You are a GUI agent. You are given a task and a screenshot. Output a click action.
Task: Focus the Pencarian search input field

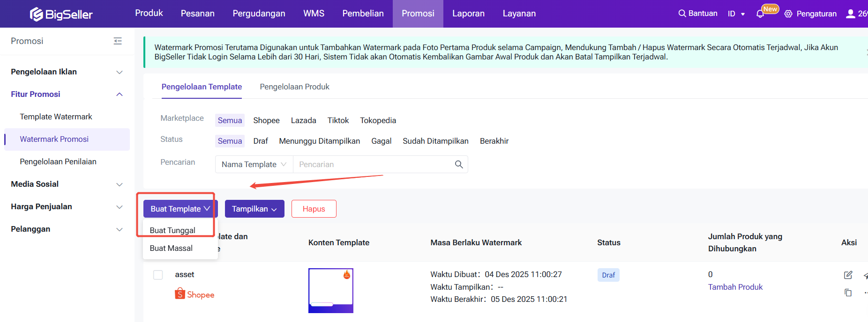click(373, 164)
